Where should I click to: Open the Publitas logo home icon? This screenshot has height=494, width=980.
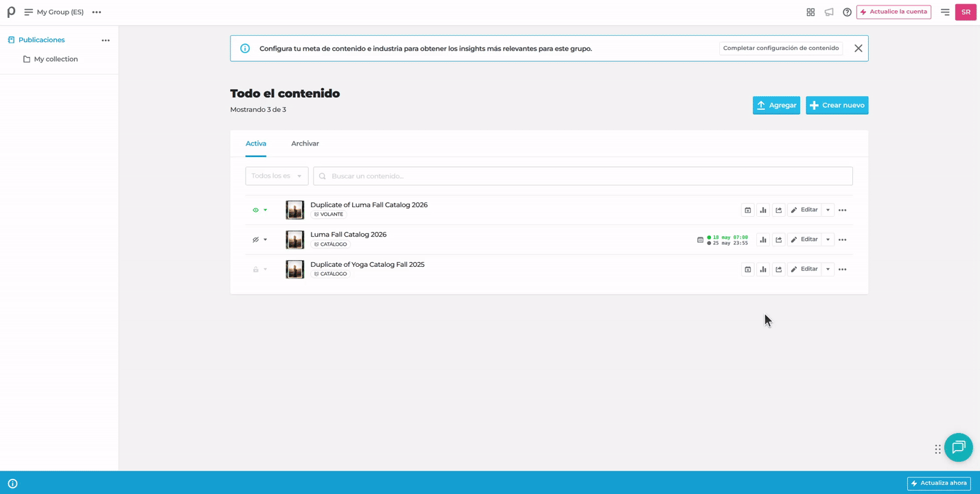tap(11, 12)
